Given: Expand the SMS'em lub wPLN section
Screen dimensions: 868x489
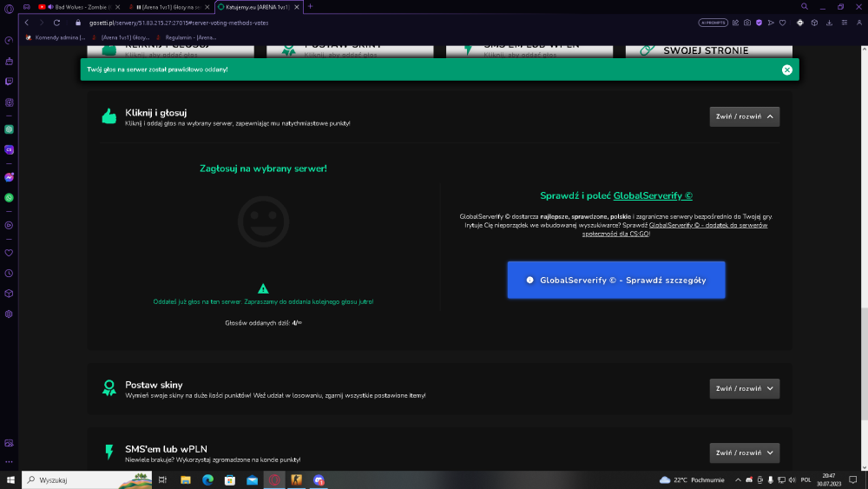Looking at the screenshot, I should tap(745, 453).
